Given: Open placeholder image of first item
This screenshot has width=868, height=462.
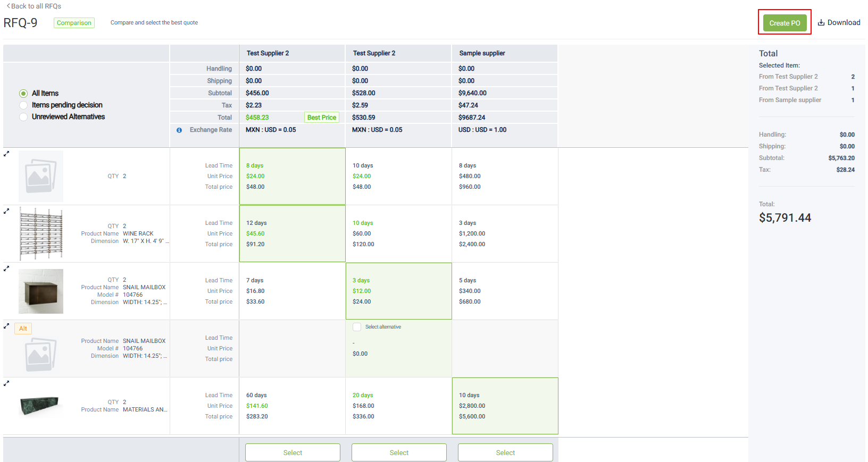Looking at the screenshot, I should pyautogui.click(x=41, y=176).
